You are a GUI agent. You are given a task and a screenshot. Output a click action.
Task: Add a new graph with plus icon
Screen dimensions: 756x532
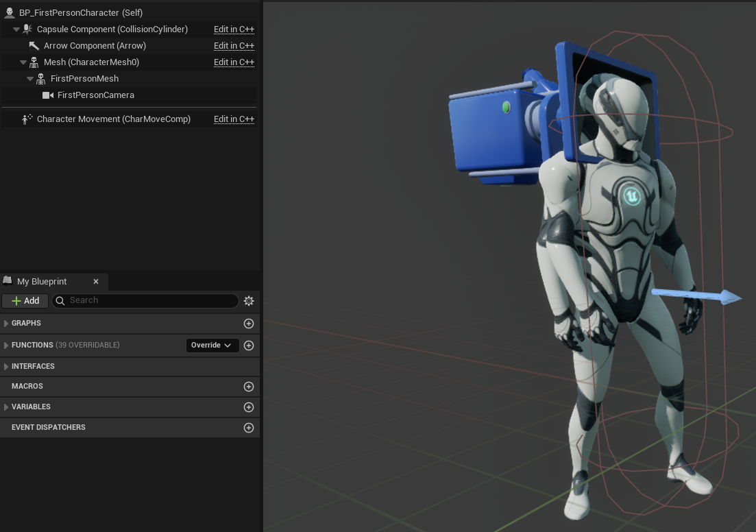click(249, 324)
